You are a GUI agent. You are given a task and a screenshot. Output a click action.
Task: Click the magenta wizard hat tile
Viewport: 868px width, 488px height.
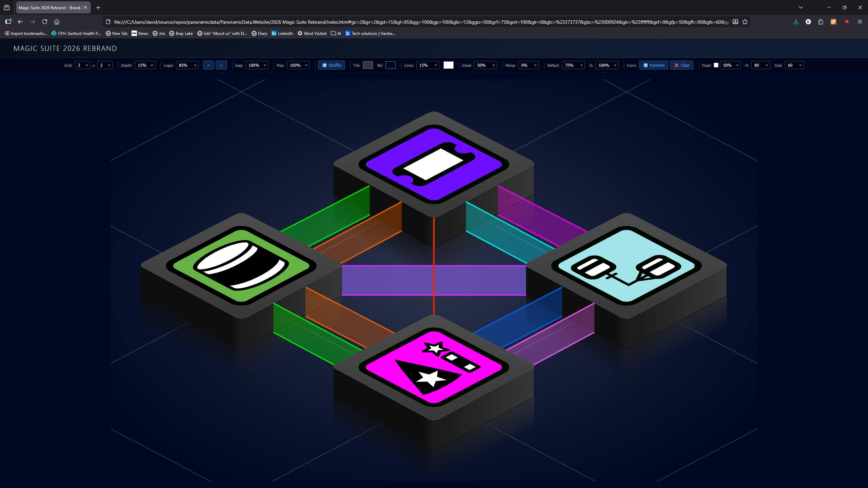coord(434,367)
